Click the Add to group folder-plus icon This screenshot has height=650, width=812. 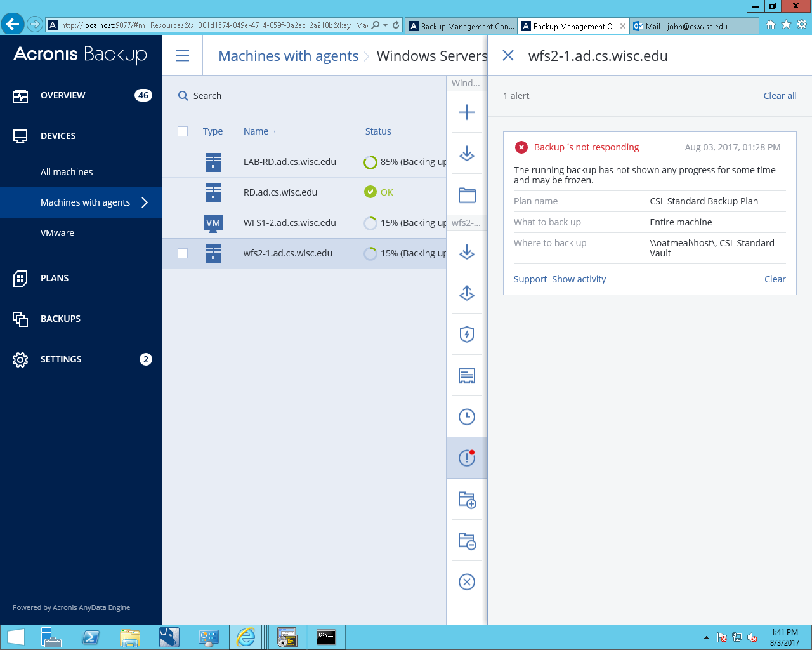[x=467, y=500]
